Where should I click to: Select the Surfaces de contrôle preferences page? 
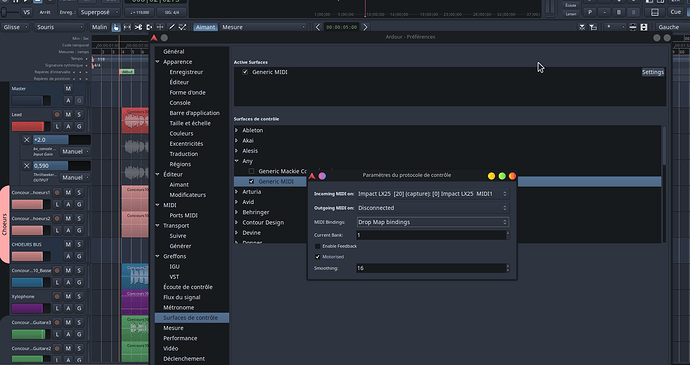[x=192, y=317]
